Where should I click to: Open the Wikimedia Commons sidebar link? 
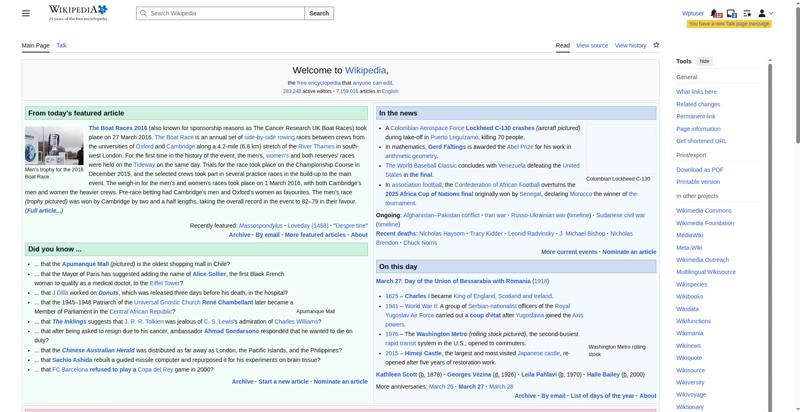(703, 211)
